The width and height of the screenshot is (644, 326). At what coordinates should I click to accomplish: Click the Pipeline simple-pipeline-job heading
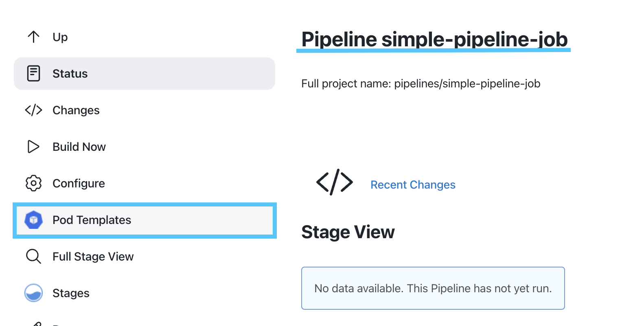point(434,39)
